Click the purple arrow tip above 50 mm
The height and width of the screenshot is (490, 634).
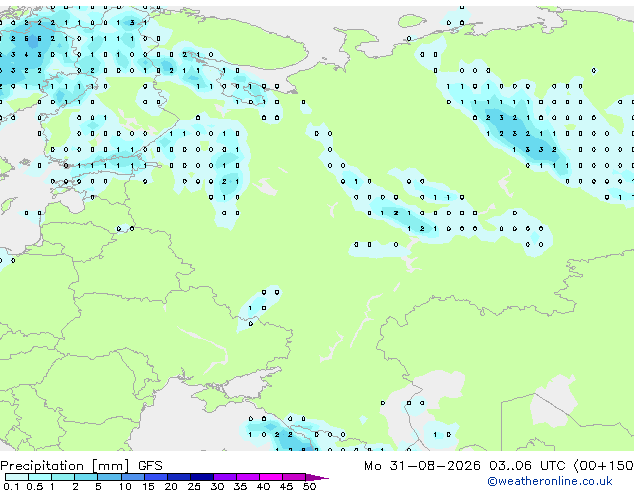point(317,477)
